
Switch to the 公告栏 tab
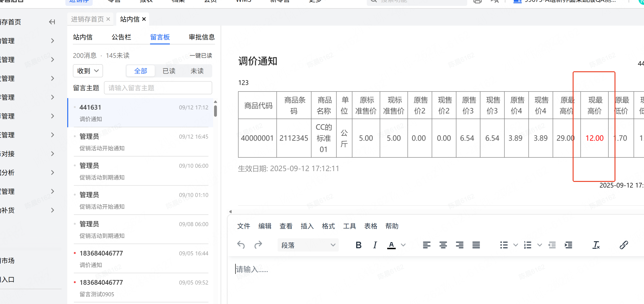pos(121,37)
